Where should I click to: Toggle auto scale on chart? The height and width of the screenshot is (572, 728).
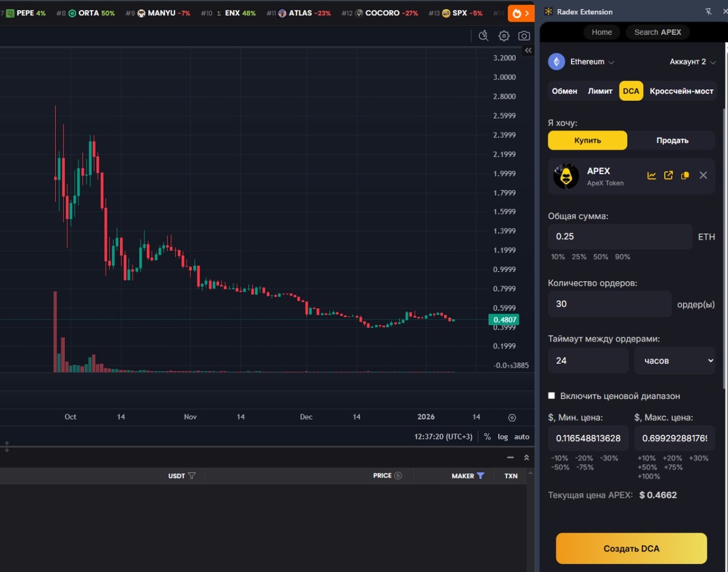(x=522, y=437)
